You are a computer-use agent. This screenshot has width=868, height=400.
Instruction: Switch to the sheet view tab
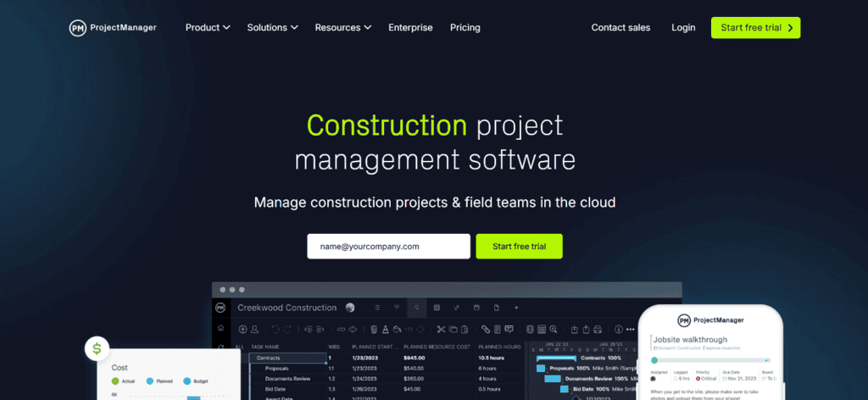(x=437, y=308)
